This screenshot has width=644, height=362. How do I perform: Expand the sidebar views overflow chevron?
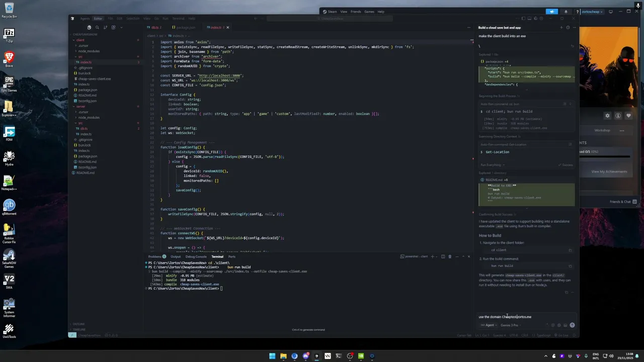tap(122, 27)
